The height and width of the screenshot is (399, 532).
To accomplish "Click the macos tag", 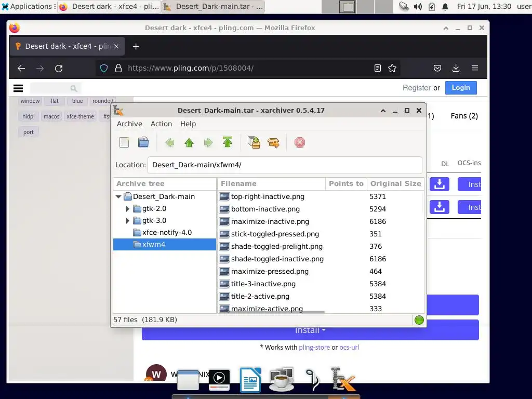I will [x=51, y=117].
